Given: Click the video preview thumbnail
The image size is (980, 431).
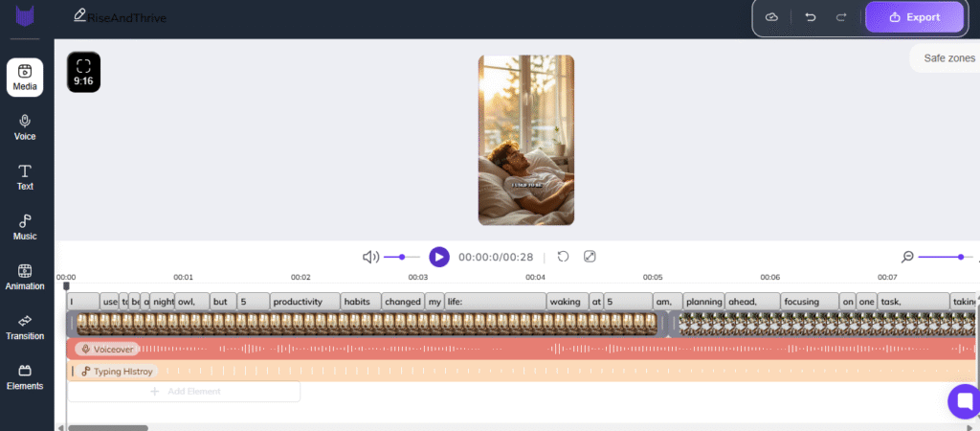Looking at the screenshot, I should pos(526,140).
